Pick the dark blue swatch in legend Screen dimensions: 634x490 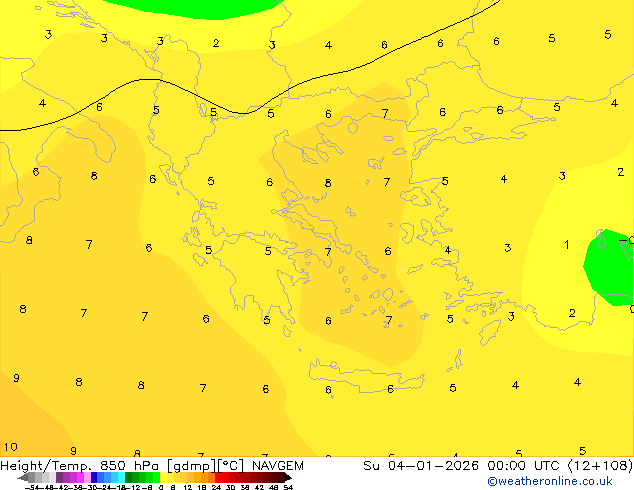pyautogui.click(x=94, y=477)
